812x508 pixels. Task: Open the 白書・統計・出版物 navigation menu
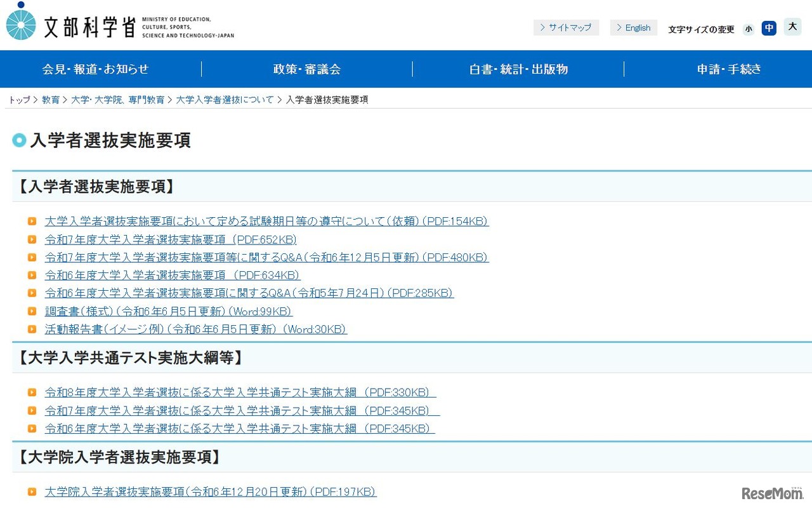518,69
